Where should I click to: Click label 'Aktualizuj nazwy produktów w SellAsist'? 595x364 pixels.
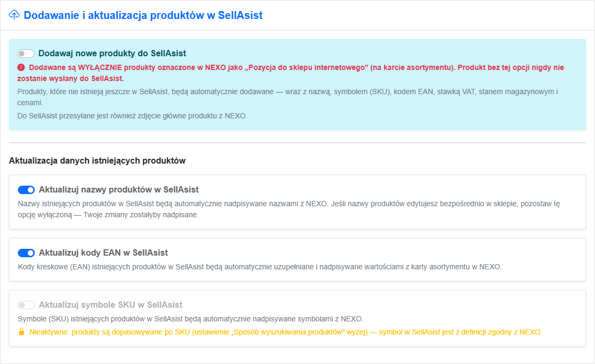pos(119,189)
